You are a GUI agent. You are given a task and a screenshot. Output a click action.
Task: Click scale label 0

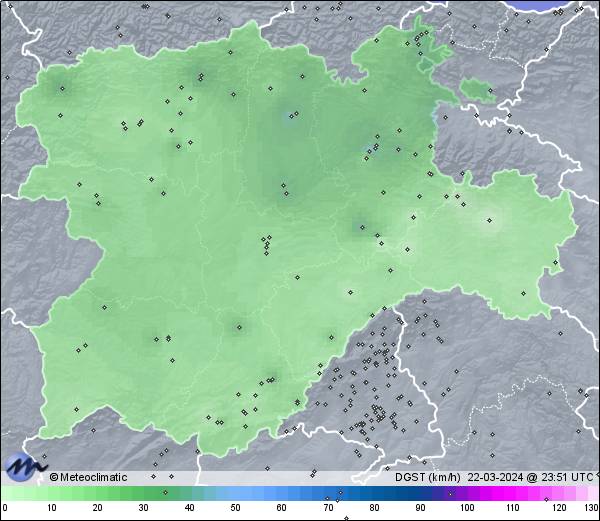point(5,508)
